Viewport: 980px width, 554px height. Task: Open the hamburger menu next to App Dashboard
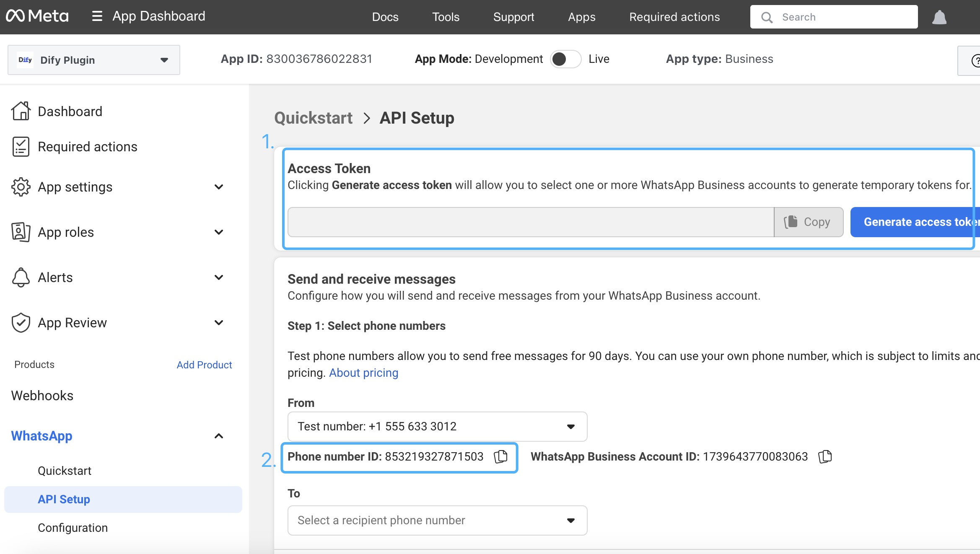97,16
